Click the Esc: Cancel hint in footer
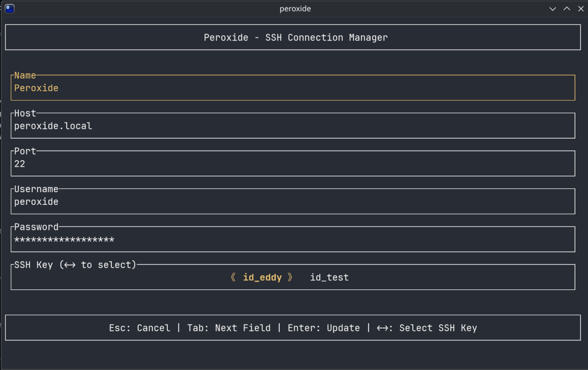Viewport: 588px width, 370px height. [140, 328]
